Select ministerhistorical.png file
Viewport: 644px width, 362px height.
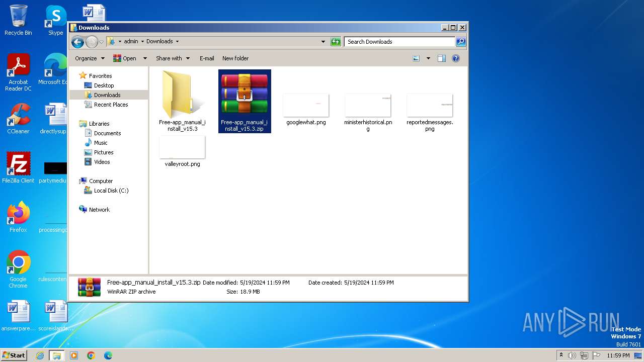click(x=368, y=113)
